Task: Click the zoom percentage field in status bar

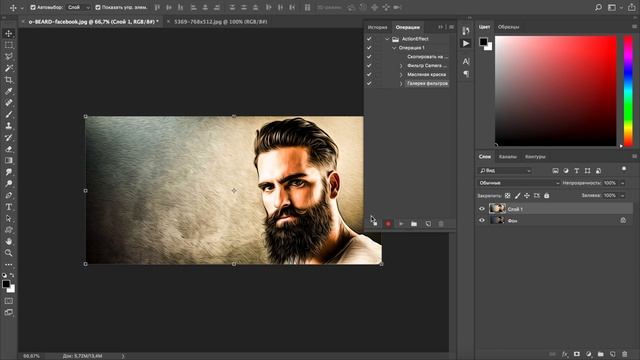Action: (31, 356)
